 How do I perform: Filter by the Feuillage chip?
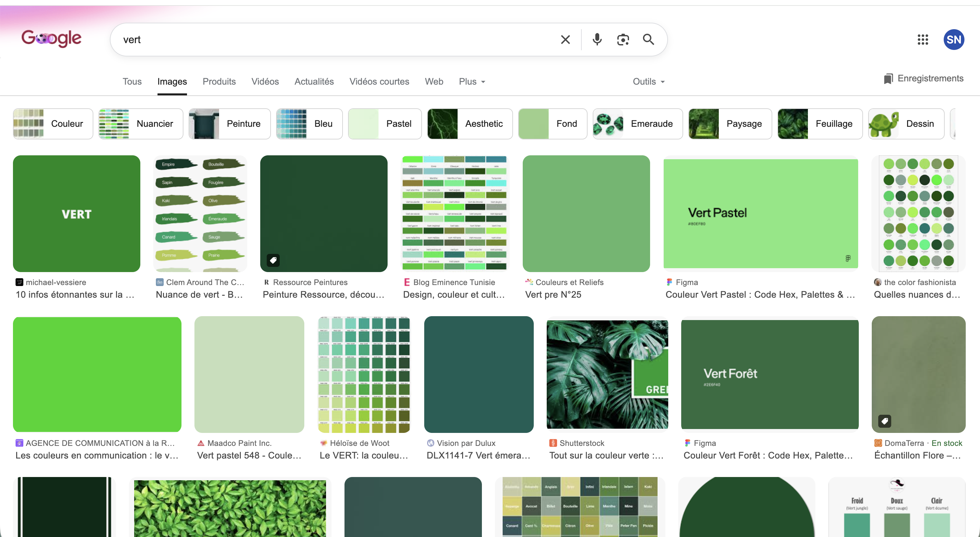click(x=820, y=124)
